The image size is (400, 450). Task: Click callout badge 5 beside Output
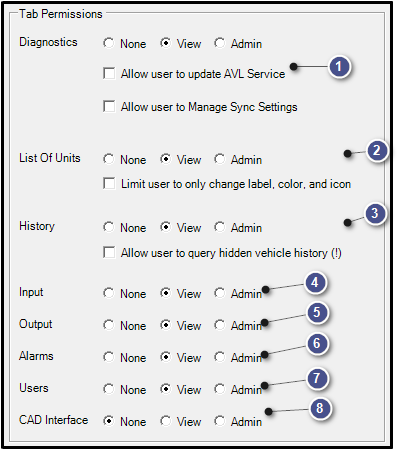(317, 312)
